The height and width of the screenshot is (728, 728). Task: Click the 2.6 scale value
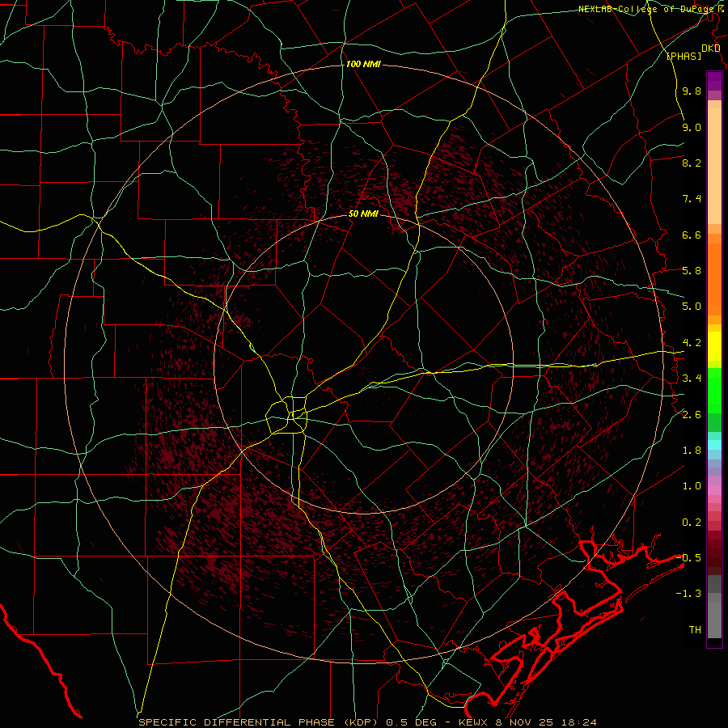[692, 415]
